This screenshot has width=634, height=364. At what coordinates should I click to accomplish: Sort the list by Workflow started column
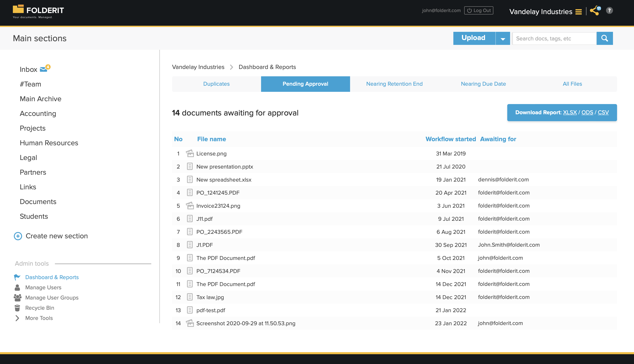[450, 139]
